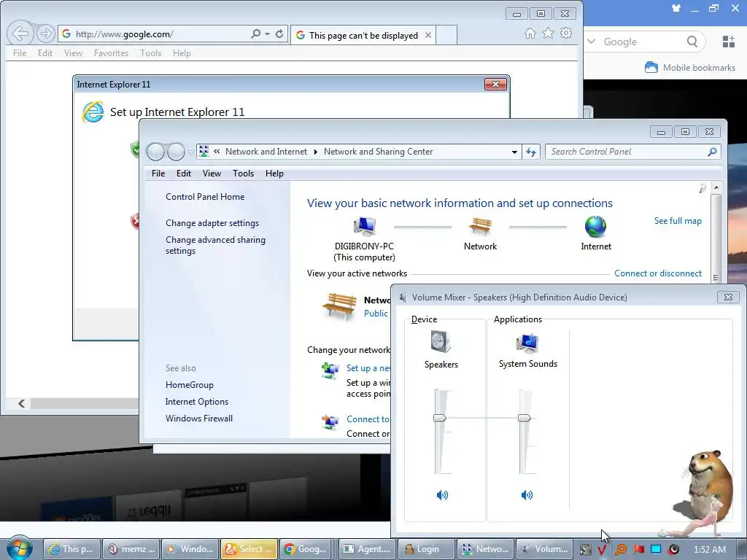
Task: Open the Favorites menu in Internet Explorer
Action: coord(111,52)
